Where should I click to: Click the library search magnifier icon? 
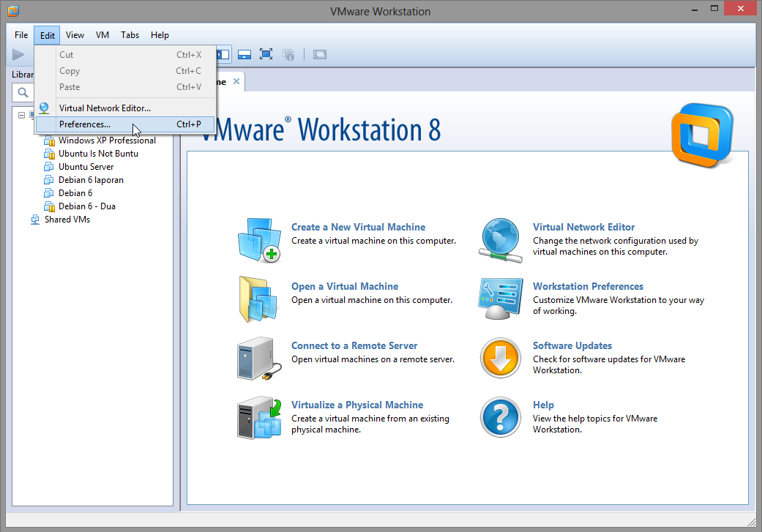[23, 92]
